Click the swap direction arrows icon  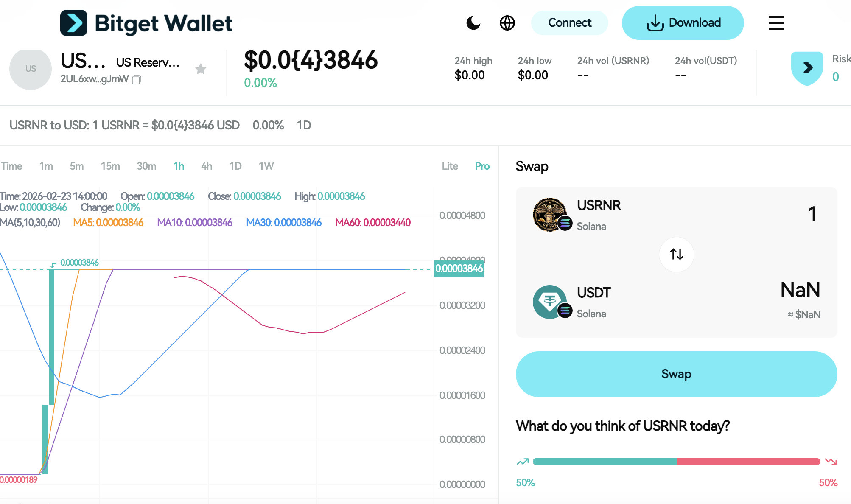point(676,254)
